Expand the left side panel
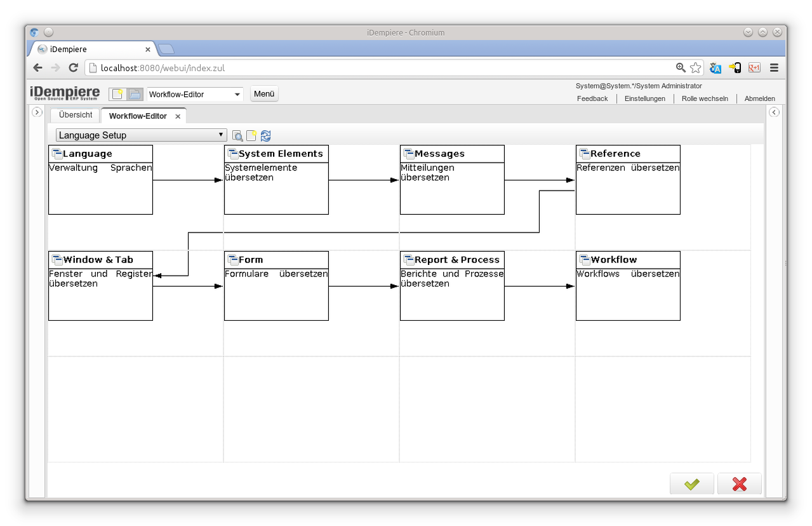Image resolution: width=812 pixels, height=526 pixels. pyautogui.click(x=37, y=112)
